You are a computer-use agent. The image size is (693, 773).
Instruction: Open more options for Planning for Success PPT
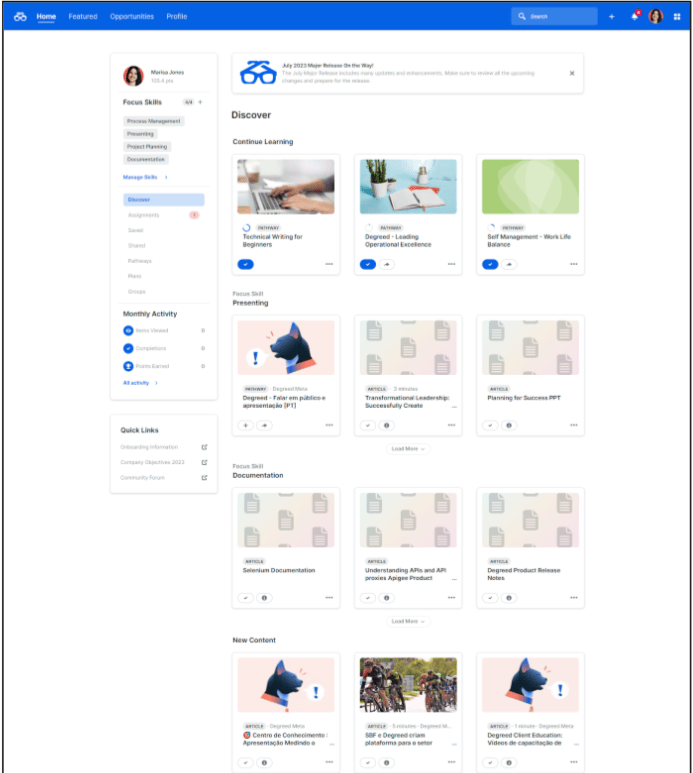tap(574, 425)
